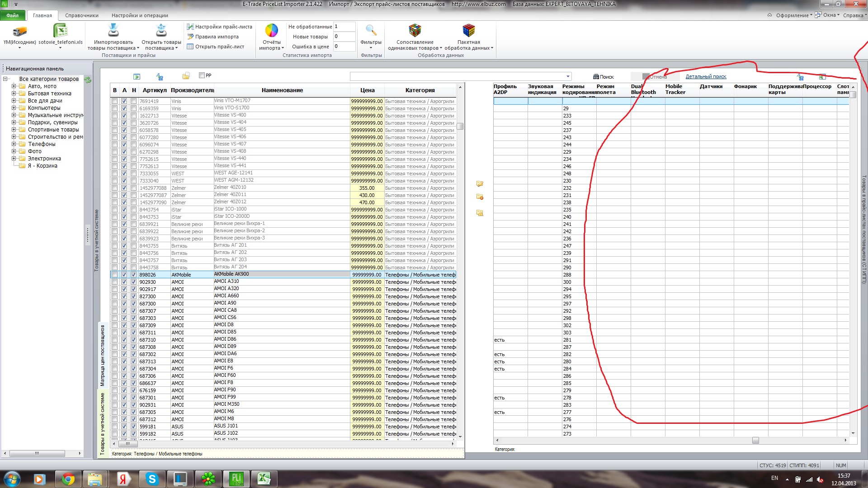The width and height of the screenshot is (868, 488).
Task: Click the YM(Исходник) truck icon
Action: (20, 31)
